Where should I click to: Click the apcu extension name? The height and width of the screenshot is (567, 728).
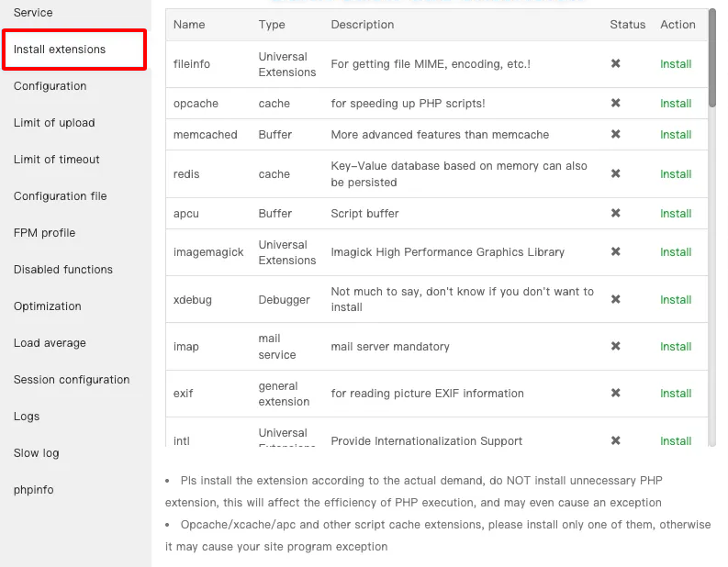tap(185, 214)
